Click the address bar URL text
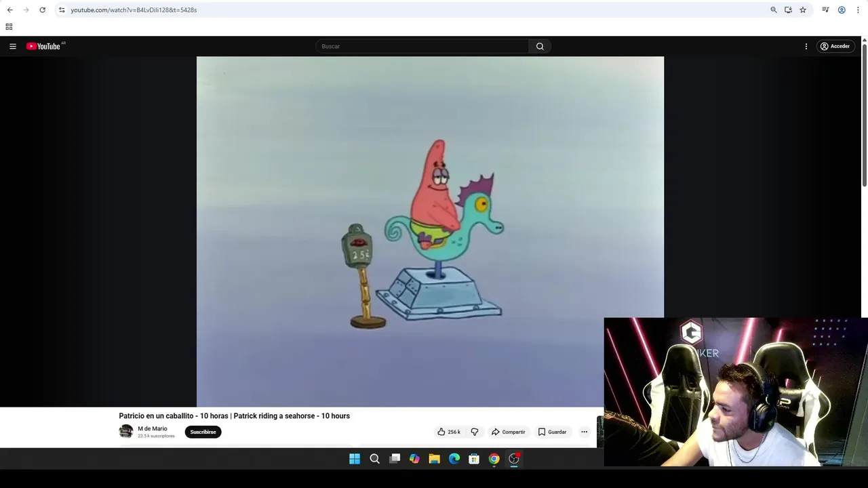This screenshot has width=868, height=488. point(134,10)
